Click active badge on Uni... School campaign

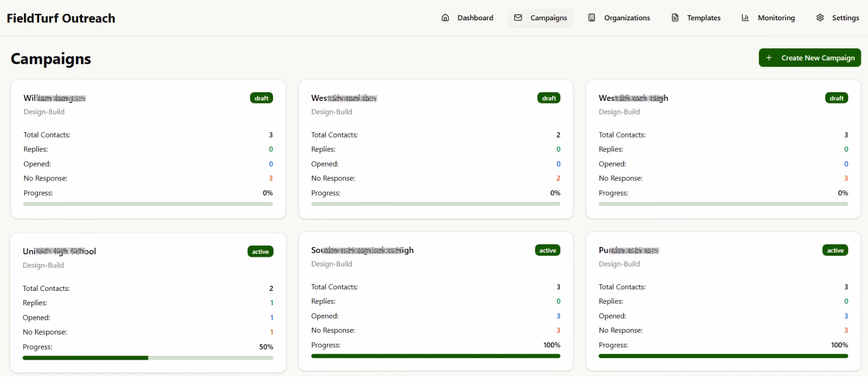(260, 251)
